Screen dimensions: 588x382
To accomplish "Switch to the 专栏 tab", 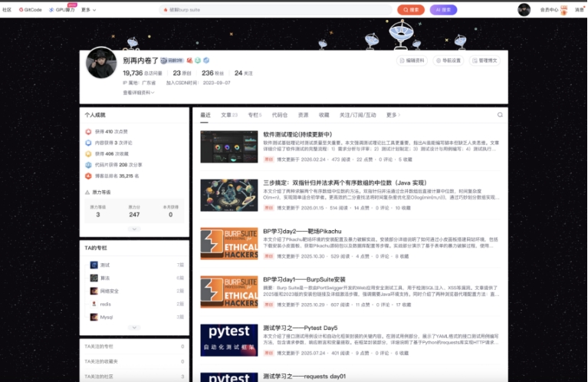I will pos(255,115).
